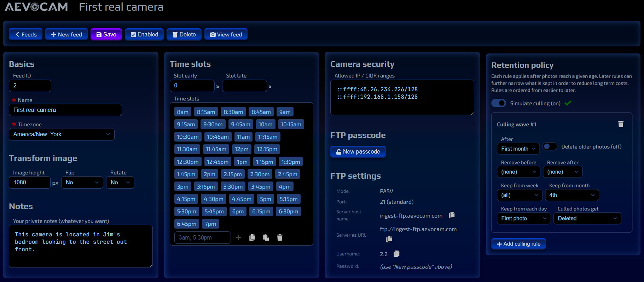Open the Keep from month dropdown
This screenshot has width=644, height=282.
click(x=572, y=195)
